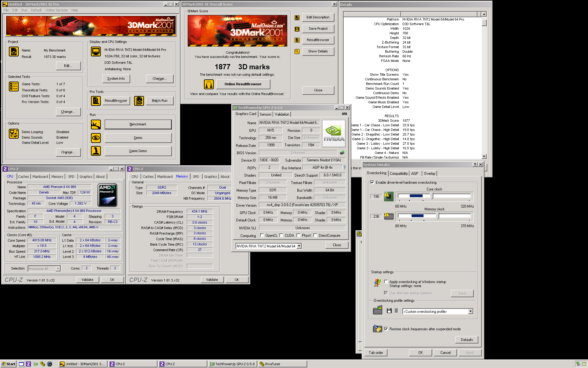Click the GPU-Z BIOS save chip icon
The image size is (588, 368).
342,152
